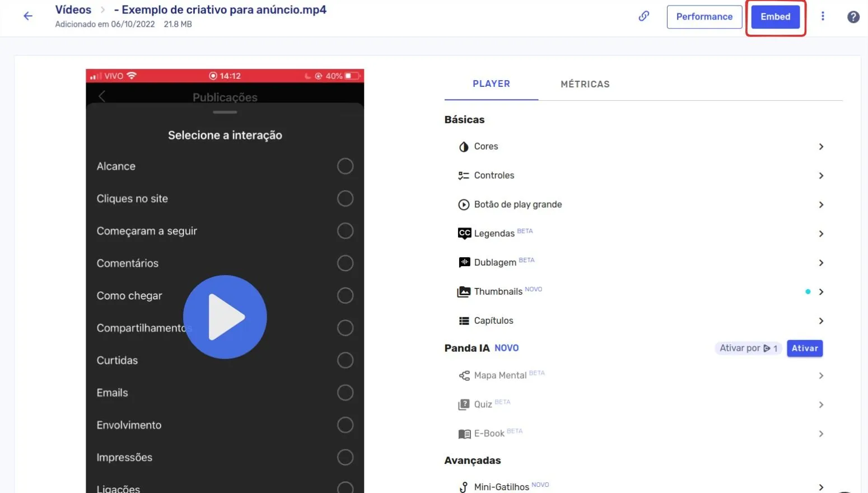This screenshot has width=868, height=493.
Task: Play the video with the big play button
Action: [225, 317]
